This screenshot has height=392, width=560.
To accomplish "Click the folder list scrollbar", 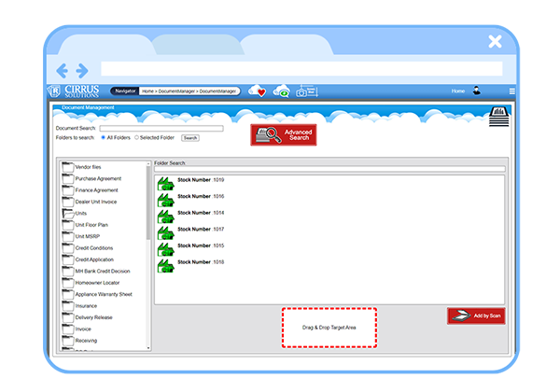I will (x=149, y=215).
